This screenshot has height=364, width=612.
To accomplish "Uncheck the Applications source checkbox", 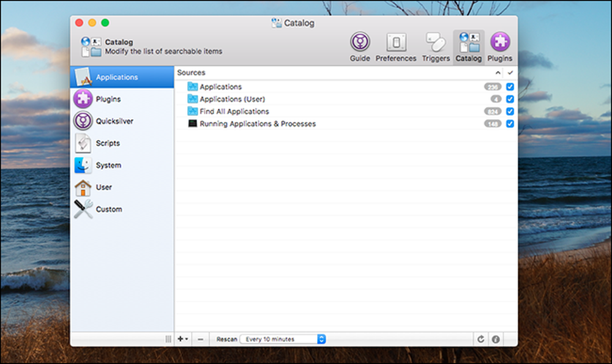I will (510, 87).
